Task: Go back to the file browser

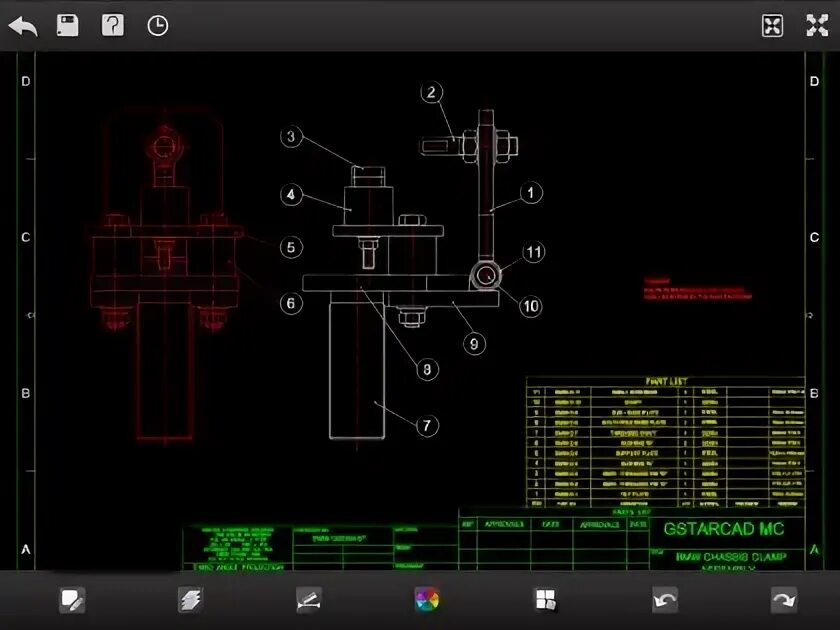Action: 22,24
